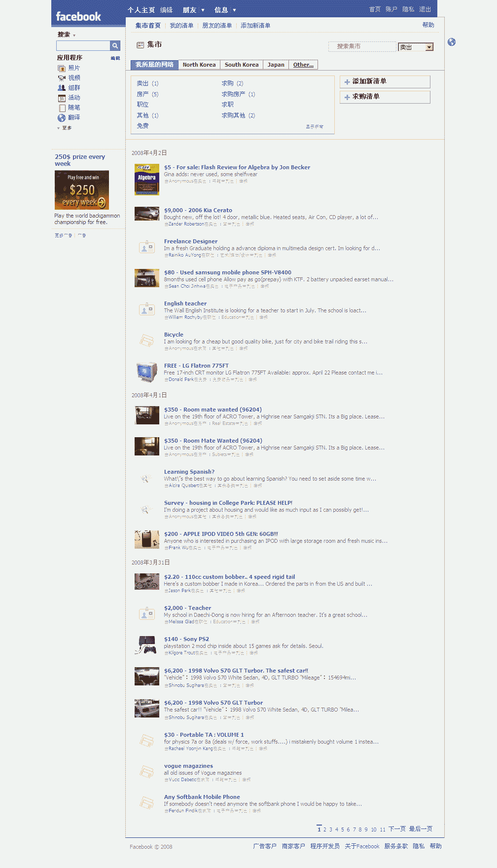Image resolution: width=497 pixels, height=868 pixels.
Task: Expand the 朋友 menu arrow
Action: tap(203, 10)
